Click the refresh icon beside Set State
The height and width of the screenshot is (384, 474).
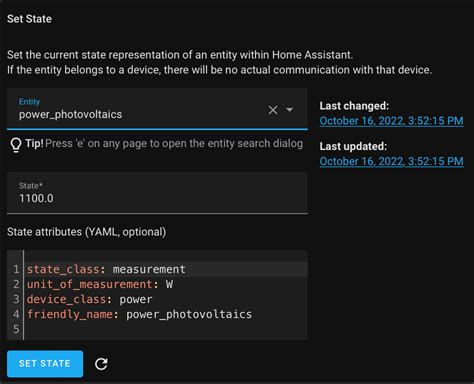[101, 364]
